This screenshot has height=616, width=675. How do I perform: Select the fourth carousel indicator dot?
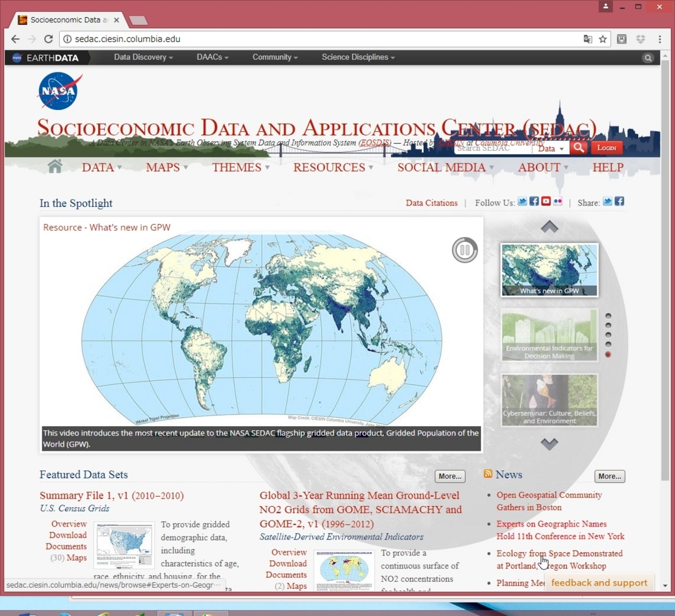pyautogui.click(x=608, y=344)
